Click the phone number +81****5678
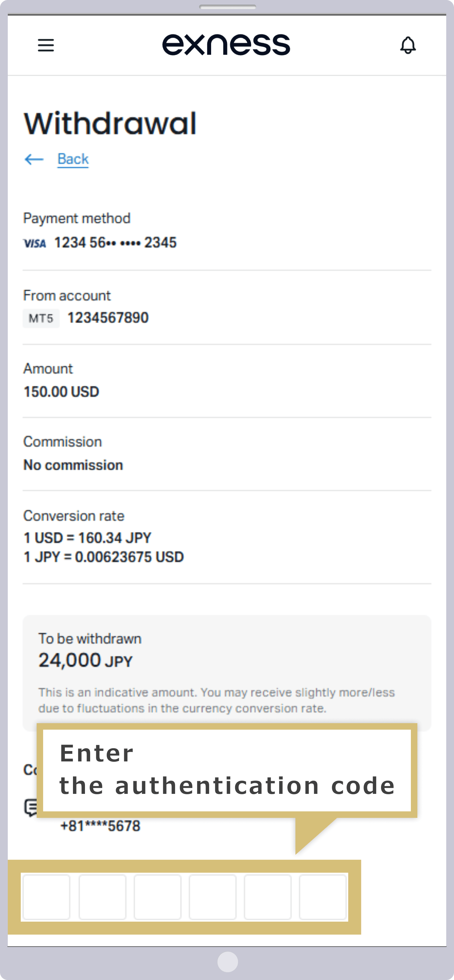This screenshot has height=980, width=454. (x=101, y=826)
